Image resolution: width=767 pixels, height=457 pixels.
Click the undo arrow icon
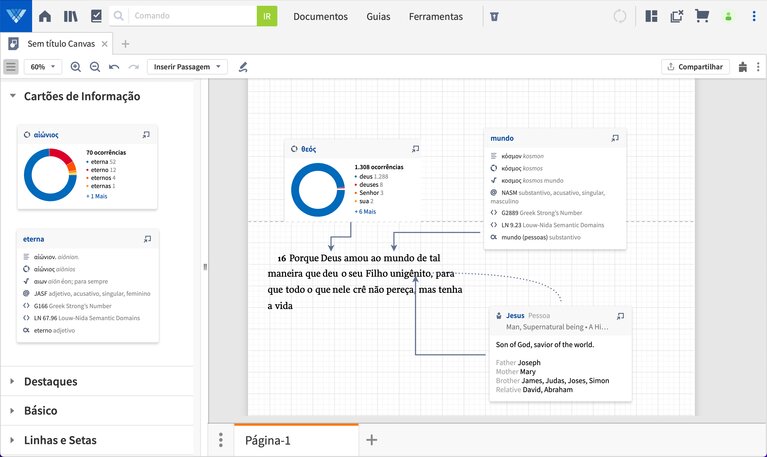[114, 67]
